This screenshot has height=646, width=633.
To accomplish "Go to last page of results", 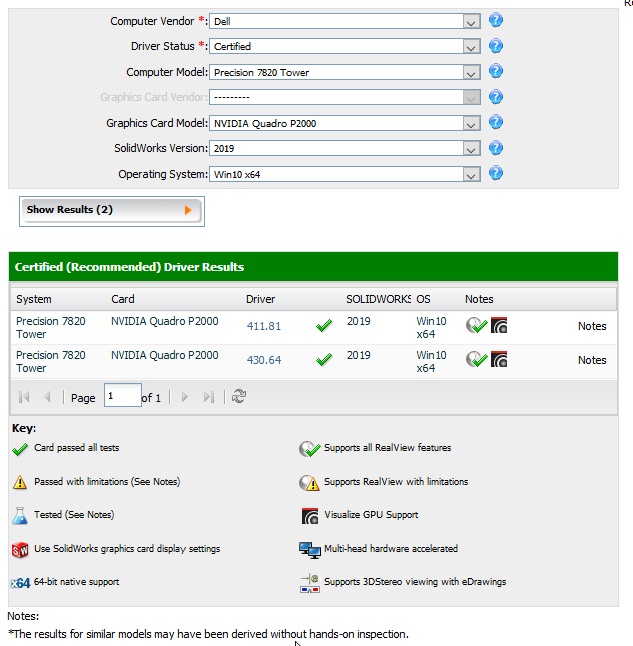I will [x=209, y=397].
